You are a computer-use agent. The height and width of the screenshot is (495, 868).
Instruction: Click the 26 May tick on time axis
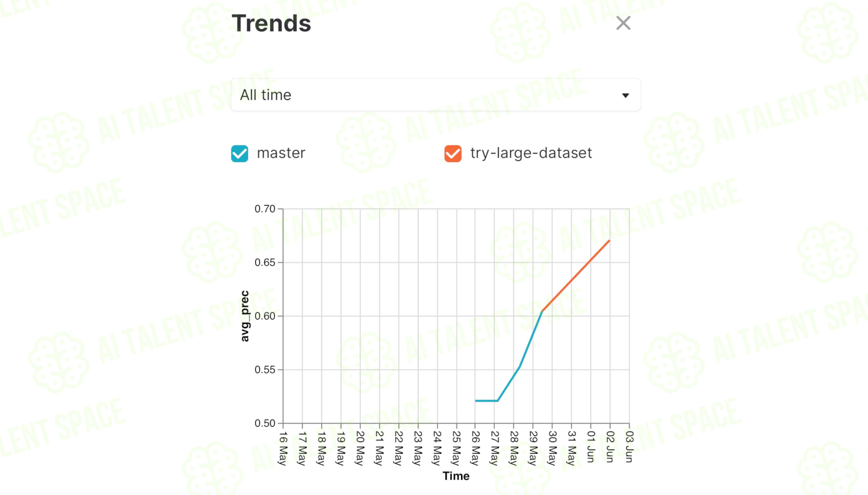click(x=475, y=448)
